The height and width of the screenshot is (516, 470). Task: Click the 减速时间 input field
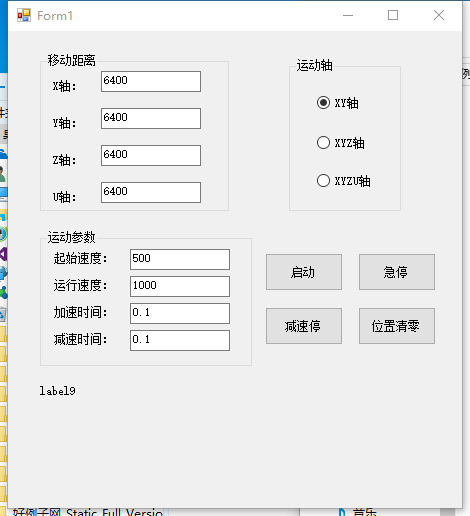(x=180, y=340)
